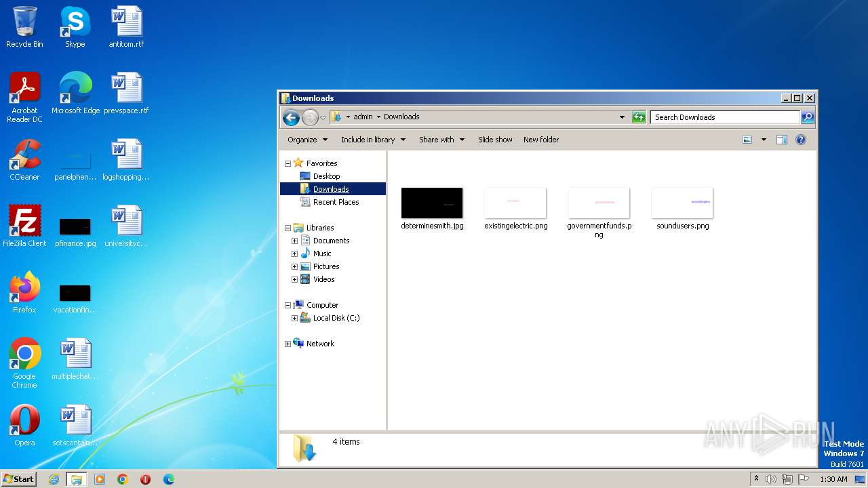Open the view options dropdown arrow
This screenshot has width=868, height=488.
coord(764,140)
